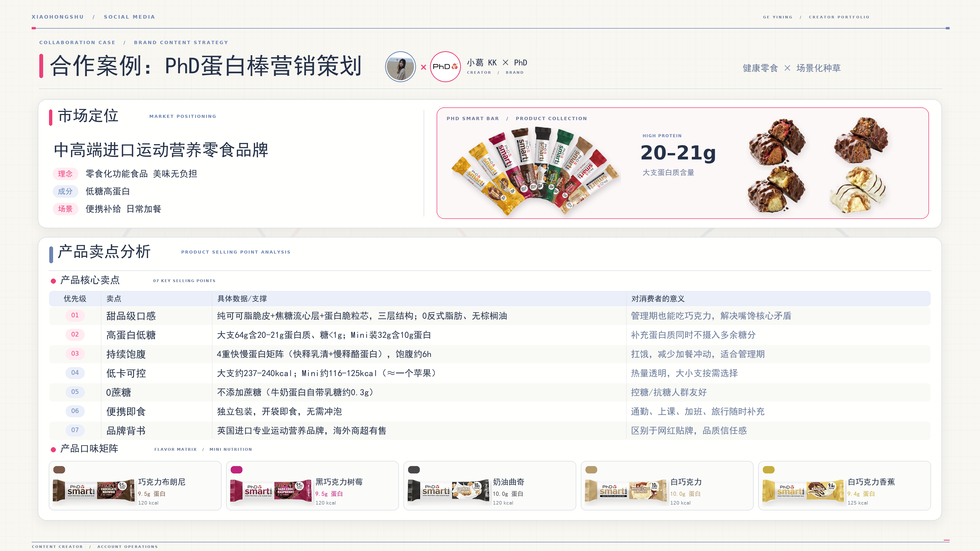
Task: Click 补充蛋白质同时不摄入多余糖分 text
Action: 693,335
